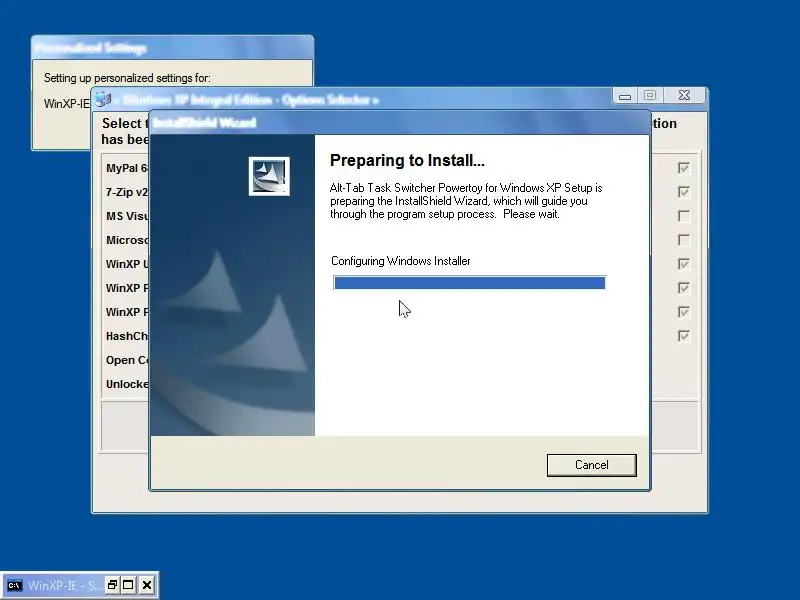Select the HashCh list entry
Image resolution: width=800 pixels, height=600 pixels.
click(x=127, y=336)
